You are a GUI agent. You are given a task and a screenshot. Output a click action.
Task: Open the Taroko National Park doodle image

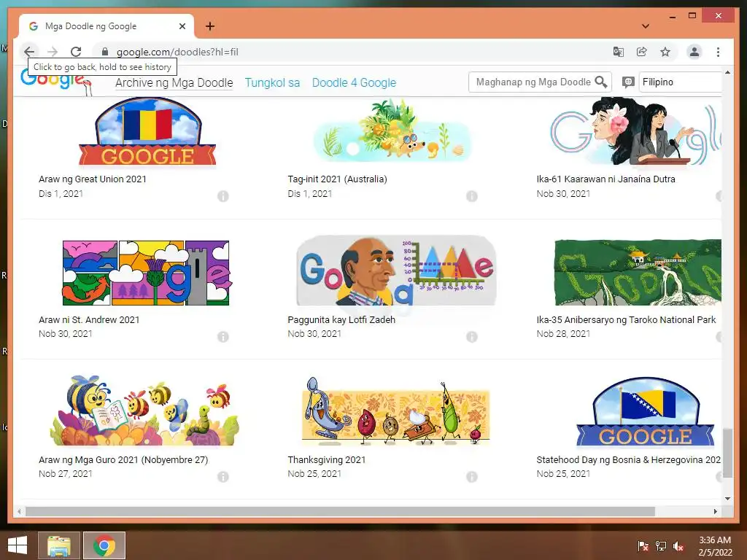[x=638, y=272]
